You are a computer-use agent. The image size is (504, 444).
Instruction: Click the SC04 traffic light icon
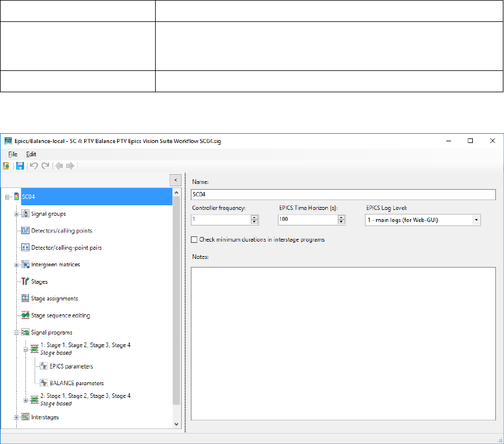pos(16,197)
